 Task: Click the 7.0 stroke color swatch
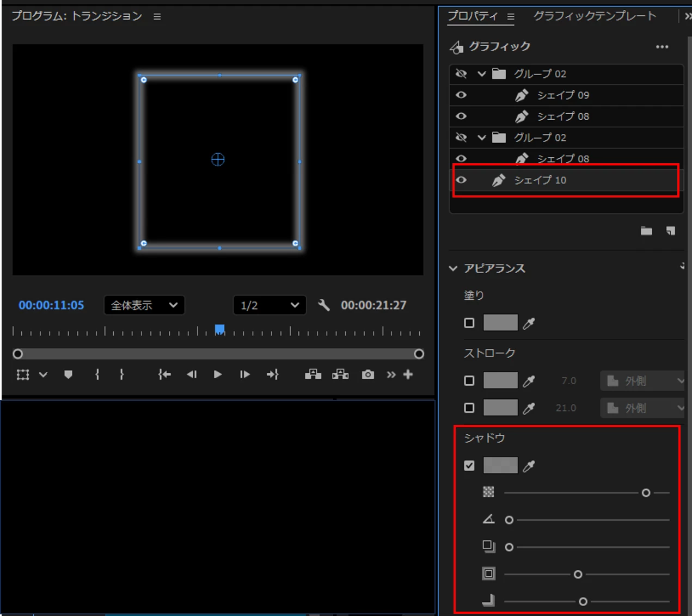[x=500, y=380]
